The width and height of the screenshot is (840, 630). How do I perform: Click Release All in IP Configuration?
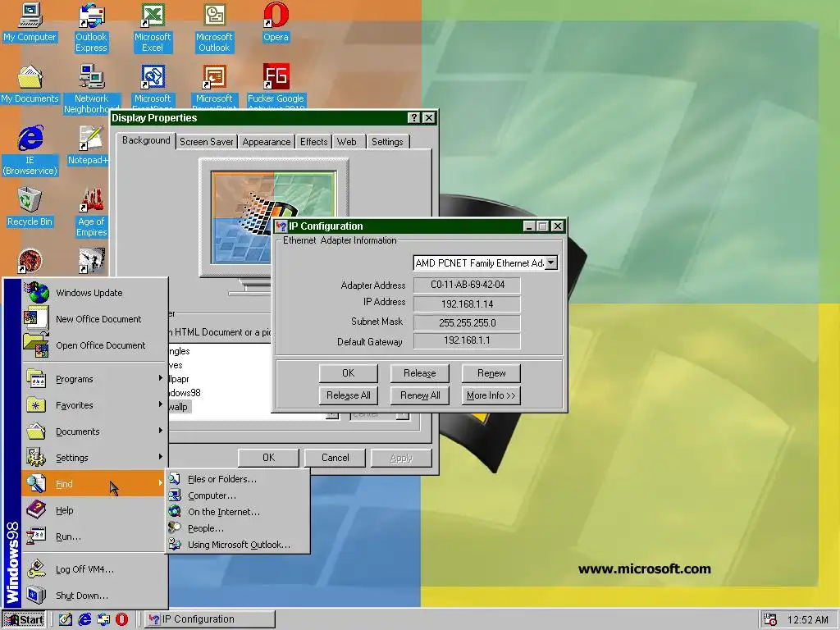(x=348, y=395)
